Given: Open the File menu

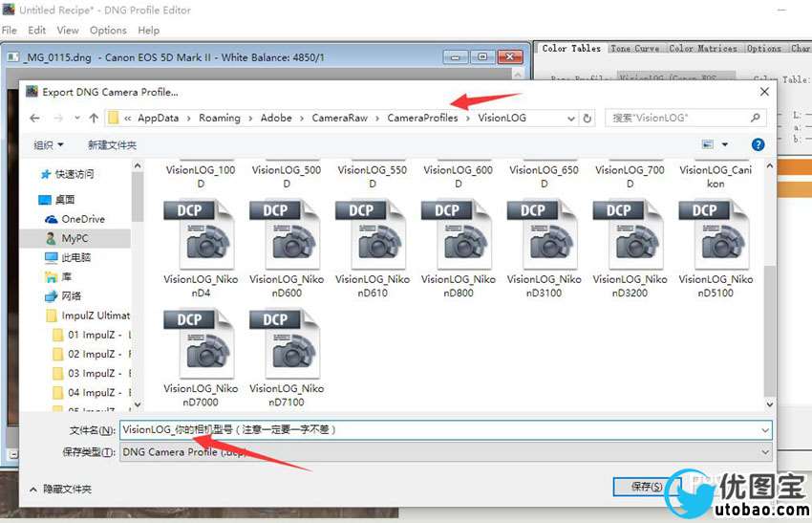Looking at the screenshot, I should (x=10, y=31).
